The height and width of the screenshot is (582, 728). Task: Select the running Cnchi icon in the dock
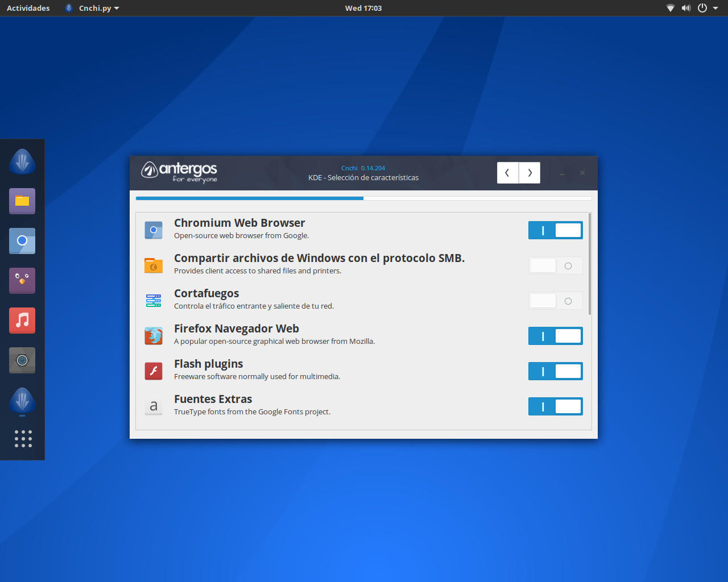[x=22, y=400]
